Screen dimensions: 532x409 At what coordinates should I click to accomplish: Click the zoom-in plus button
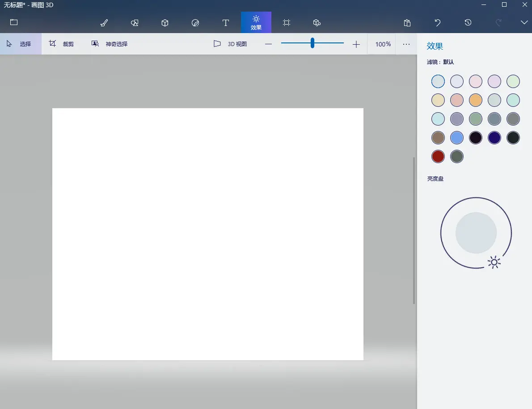click(356, 44)
